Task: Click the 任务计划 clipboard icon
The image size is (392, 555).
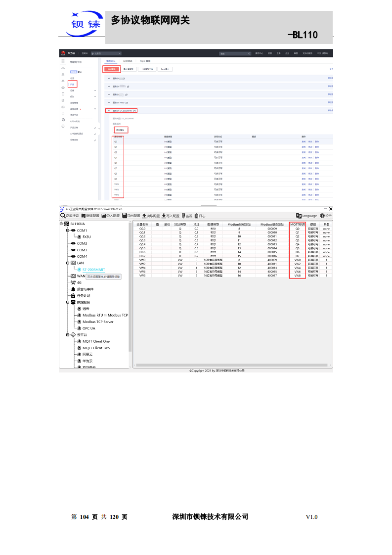Action: pyautogui.click(x=73, y=295)
